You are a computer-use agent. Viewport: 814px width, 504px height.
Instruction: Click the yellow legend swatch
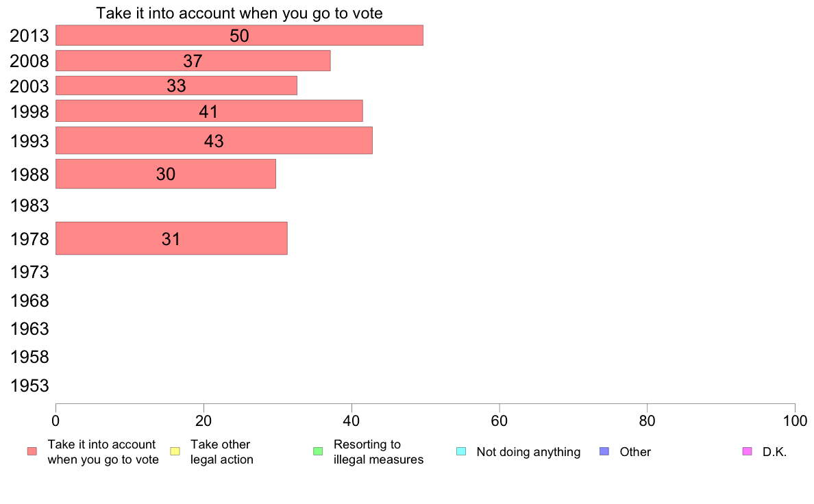[x=175, y=451]
